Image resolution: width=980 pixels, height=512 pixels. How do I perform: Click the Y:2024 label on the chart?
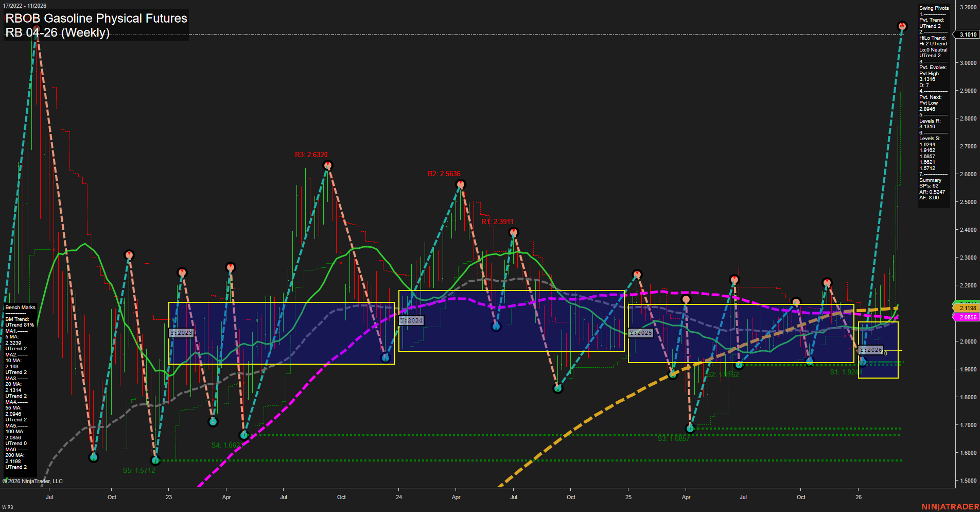tap(410, 320)
